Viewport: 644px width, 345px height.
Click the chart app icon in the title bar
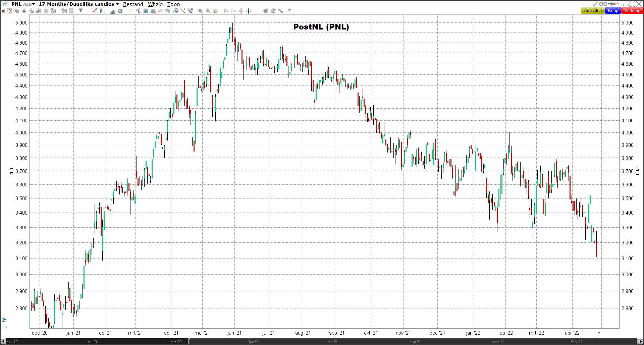click(4, 4)
